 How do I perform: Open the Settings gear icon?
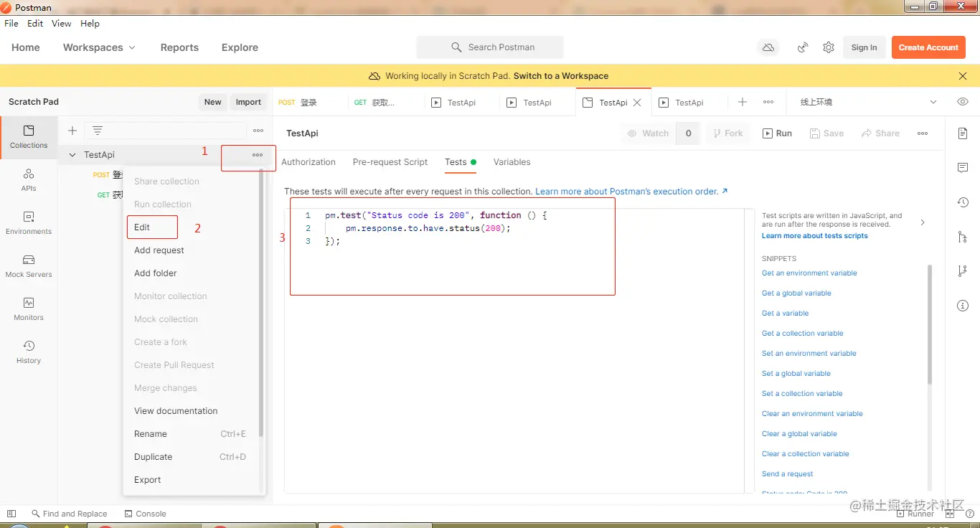tap(829, 47)
